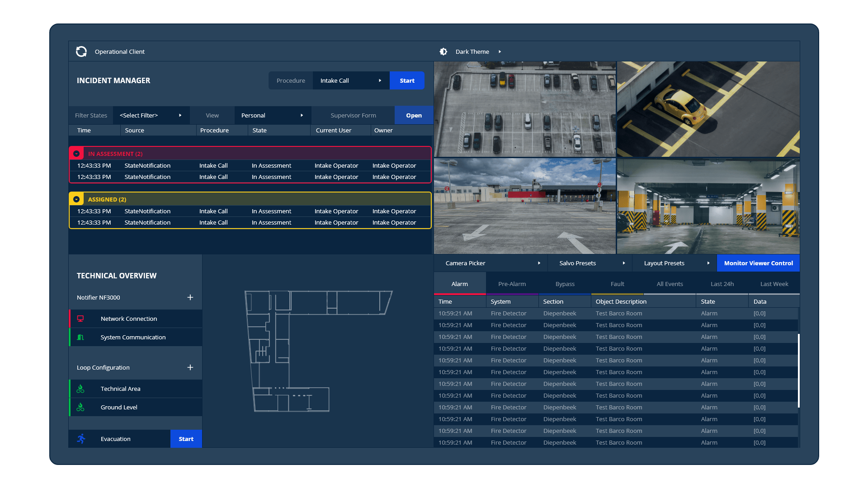Sort alarms by System column

click(x=512, y=301)
